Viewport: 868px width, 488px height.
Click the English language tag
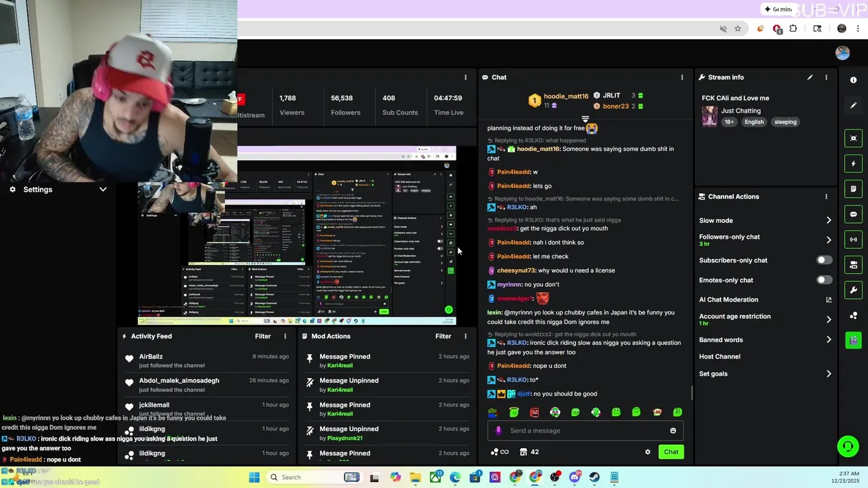(x=753, y=122)
